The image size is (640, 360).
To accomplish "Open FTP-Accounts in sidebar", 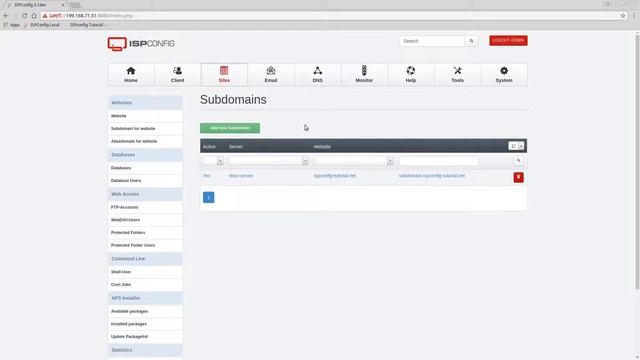I will [145, 207].
